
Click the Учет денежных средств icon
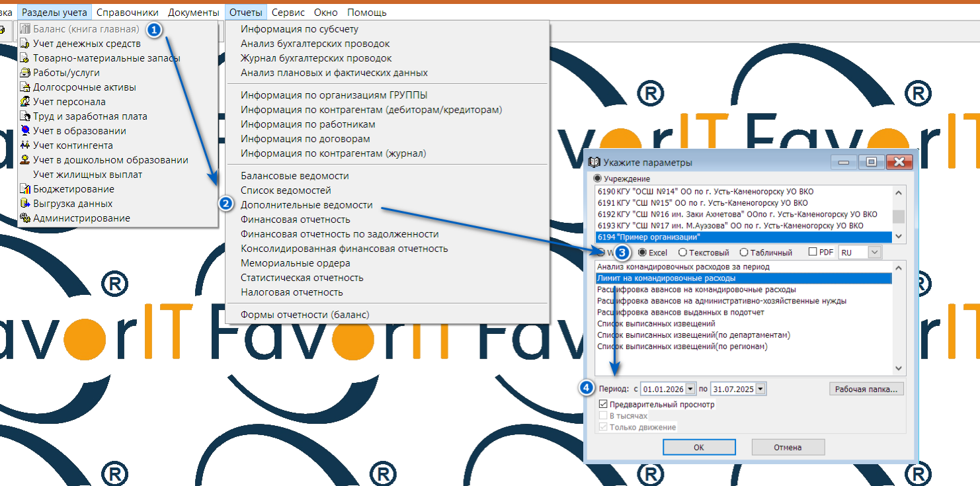[25, 44]
